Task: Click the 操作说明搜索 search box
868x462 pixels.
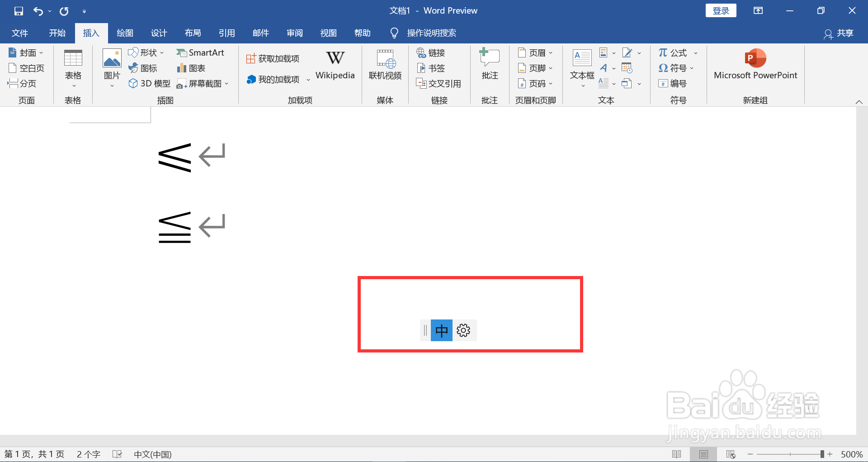Action: [x=431, y=33]
